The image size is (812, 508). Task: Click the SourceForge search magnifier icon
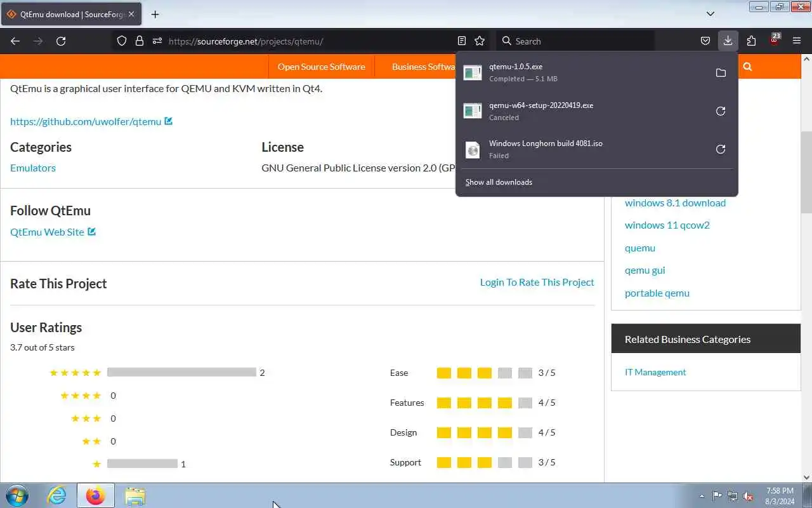[x=747, y=67]
